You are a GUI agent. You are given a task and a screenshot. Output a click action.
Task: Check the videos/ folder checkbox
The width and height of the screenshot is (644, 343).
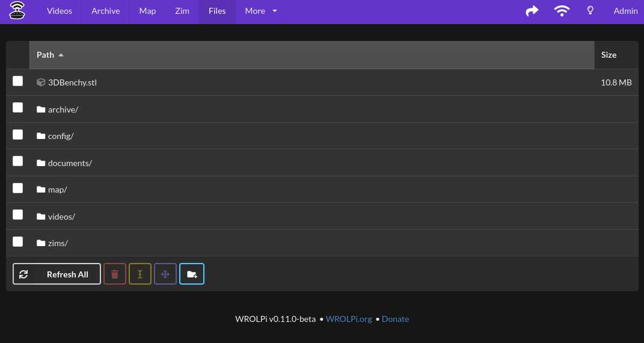(18, 215)
